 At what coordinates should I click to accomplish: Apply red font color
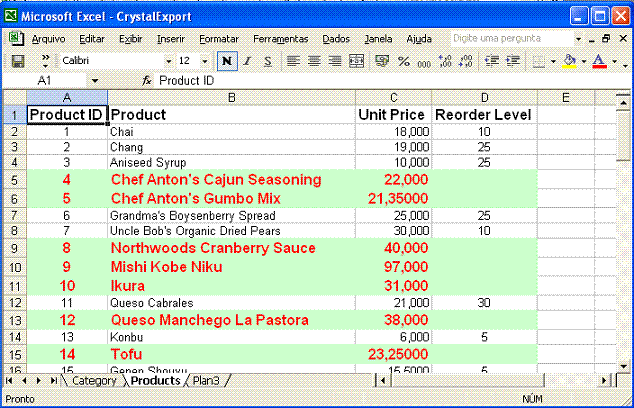tap(599, 61)
